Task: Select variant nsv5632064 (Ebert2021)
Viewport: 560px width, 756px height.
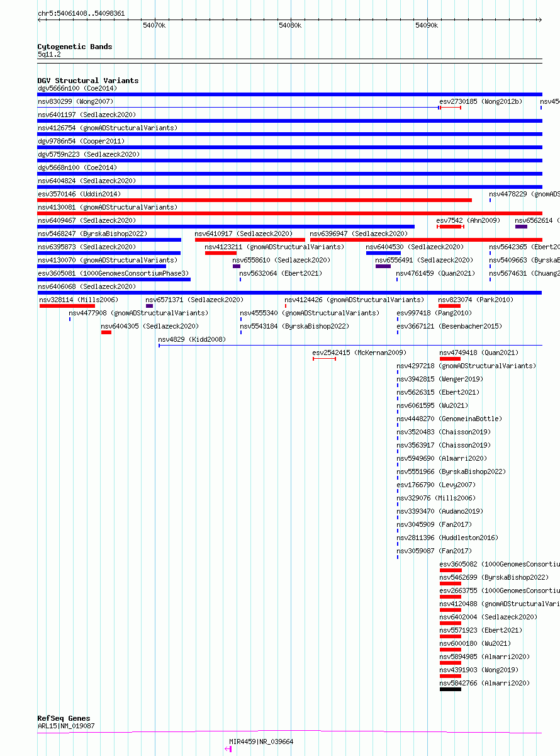Action: pyautogui.click(x=281, y=273)
